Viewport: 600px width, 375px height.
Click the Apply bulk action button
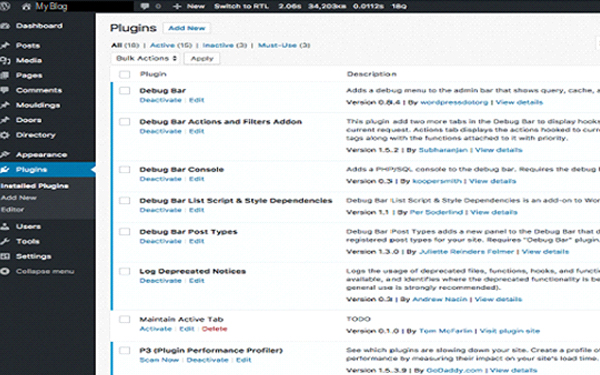tap(202, 59)
